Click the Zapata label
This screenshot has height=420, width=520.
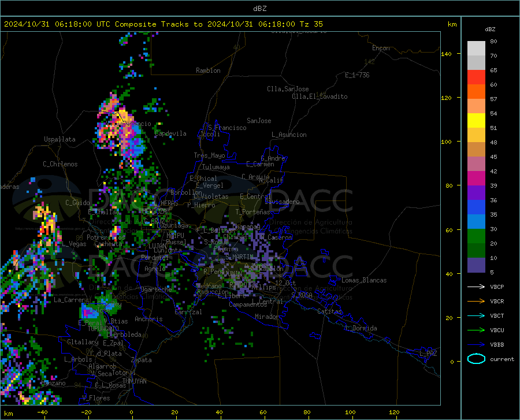click(142, 360)
